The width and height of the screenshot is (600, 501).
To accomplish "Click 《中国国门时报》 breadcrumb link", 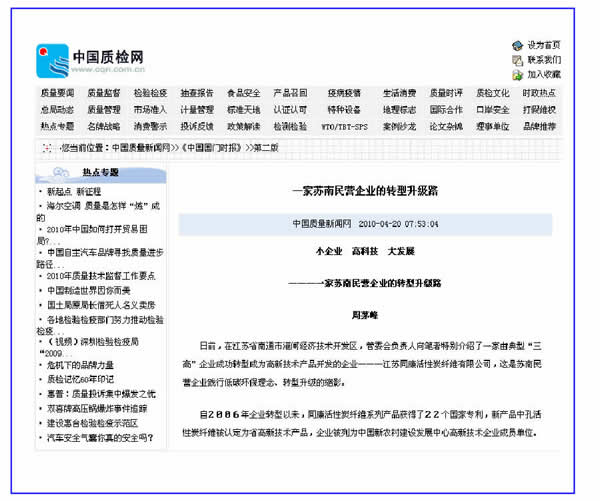I will 213,147.
